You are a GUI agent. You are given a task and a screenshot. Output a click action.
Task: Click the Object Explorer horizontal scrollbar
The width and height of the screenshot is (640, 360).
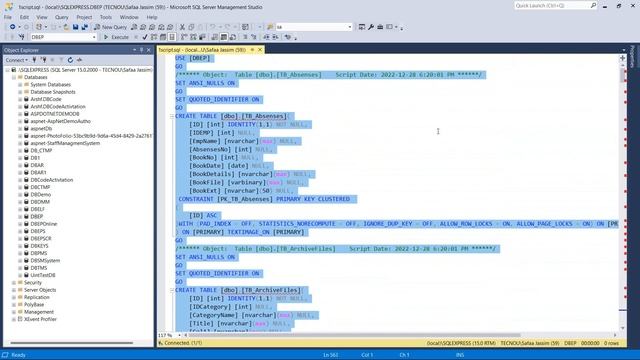click(71, 343)
